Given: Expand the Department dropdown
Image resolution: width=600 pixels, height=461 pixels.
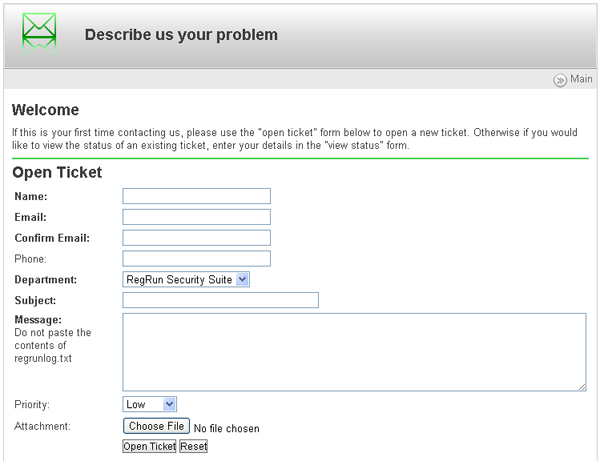Looking at the screenshot, I should coord(185,280).
